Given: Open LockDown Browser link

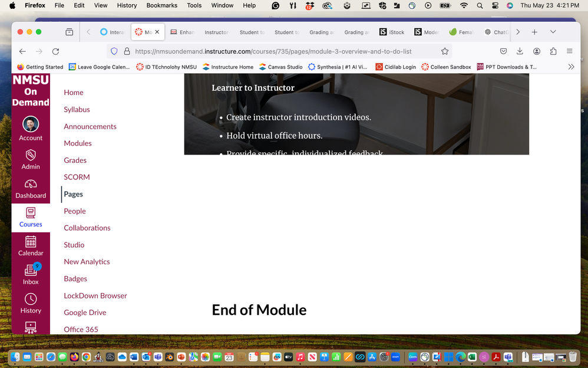Looking at the screenshot, I should (x=95, y=295).
